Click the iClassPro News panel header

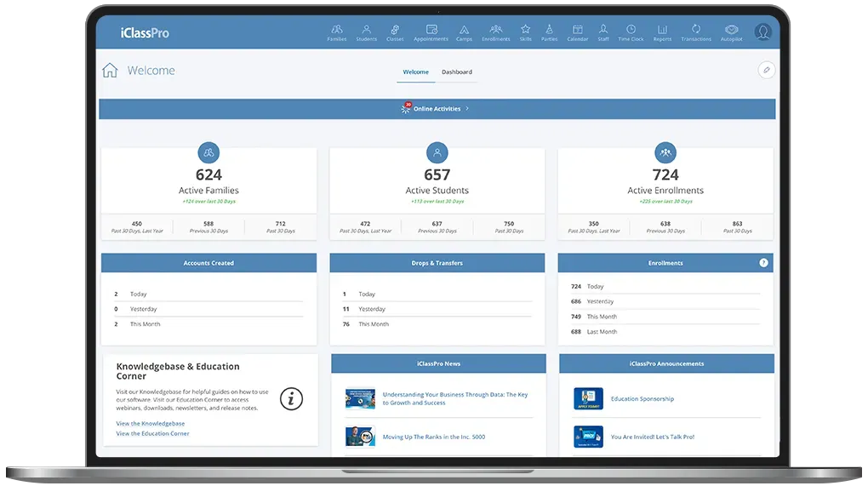coord(438,363)
